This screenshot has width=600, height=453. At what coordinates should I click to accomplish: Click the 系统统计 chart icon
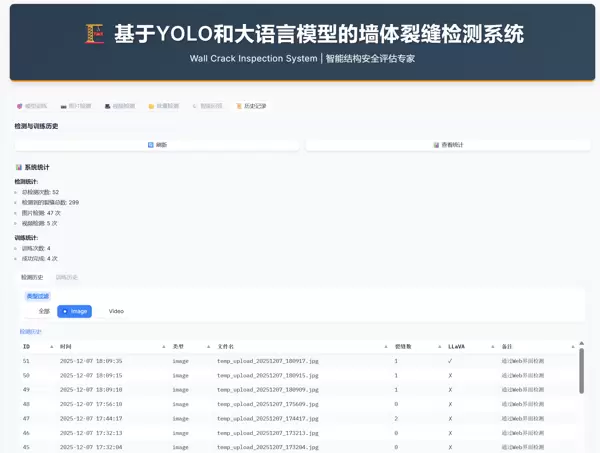pos(19,168)
